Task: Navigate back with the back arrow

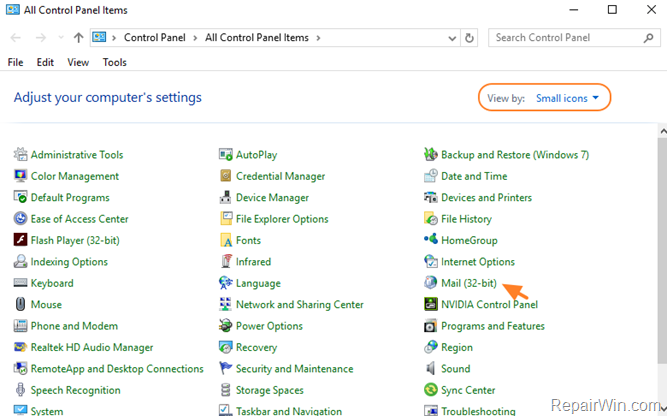Action: (x=16, y=38)
